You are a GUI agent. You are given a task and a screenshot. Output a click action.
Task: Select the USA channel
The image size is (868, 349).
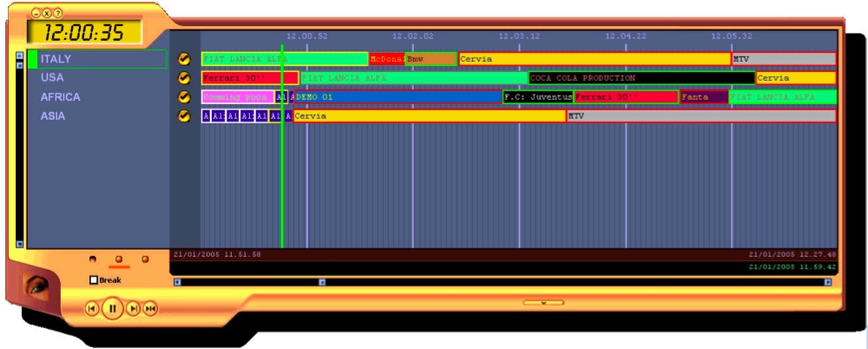[x=52, y=77]
